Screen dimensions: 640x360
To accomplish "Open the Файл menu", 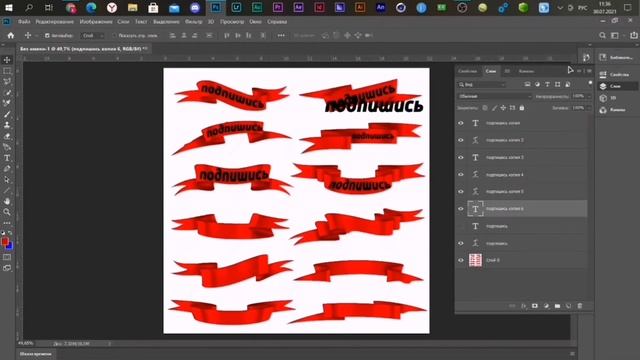I will coord(24,22).
